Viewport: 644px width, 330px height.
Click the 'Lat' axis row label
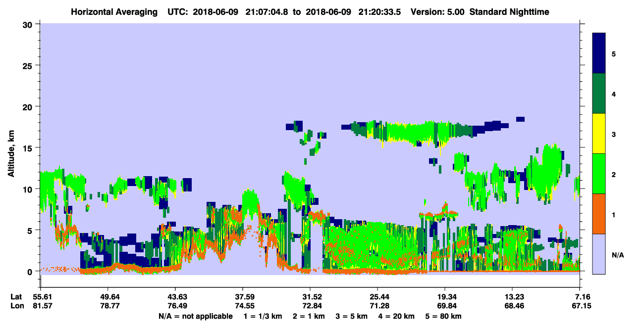(x=16, y=297)
